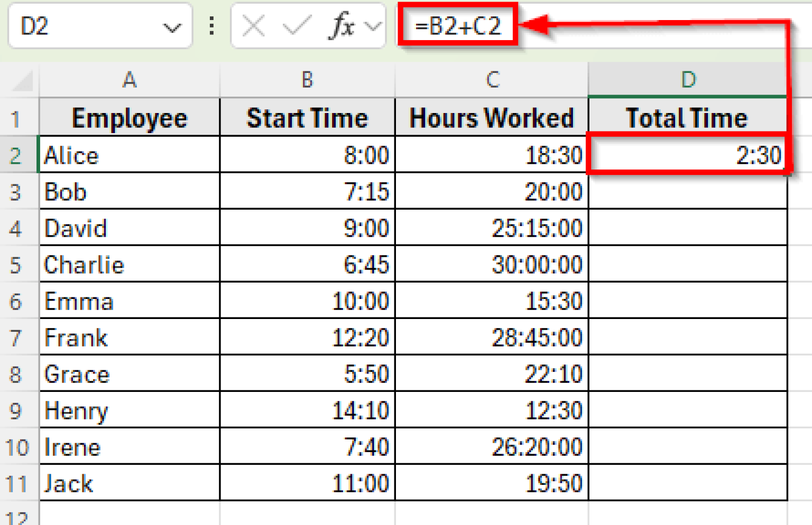Select column header D
Viewport: 812px width, 525px height.
click(687, 80)
